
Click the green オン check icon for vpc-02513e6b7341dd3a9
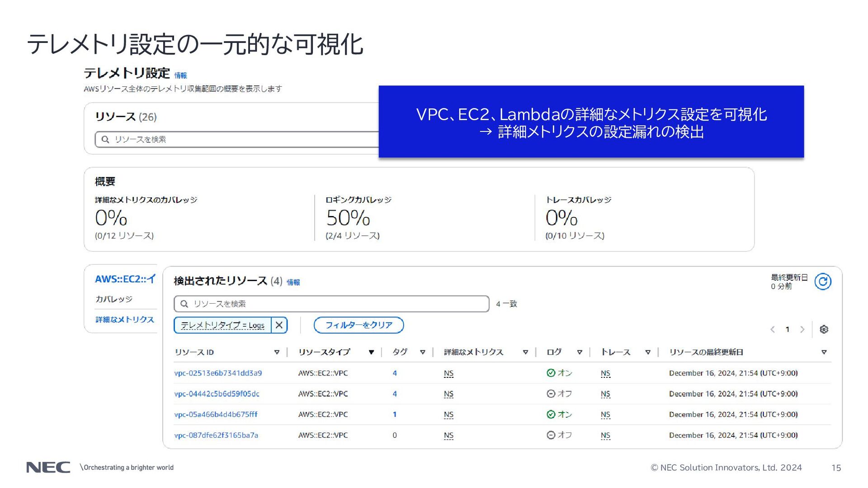pyautogui.click(x=551, y=373)
